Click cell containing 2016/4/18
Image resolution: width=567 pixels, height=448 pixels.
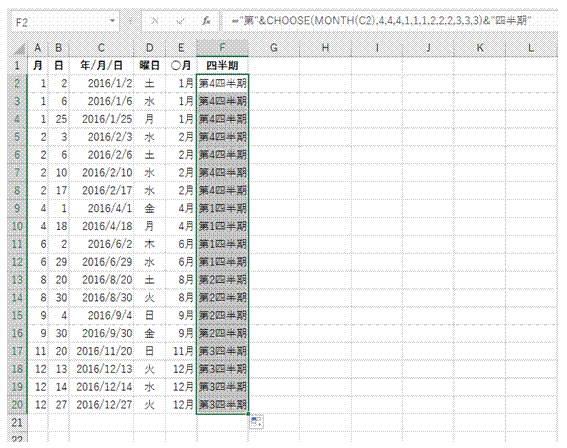point(102,226)
